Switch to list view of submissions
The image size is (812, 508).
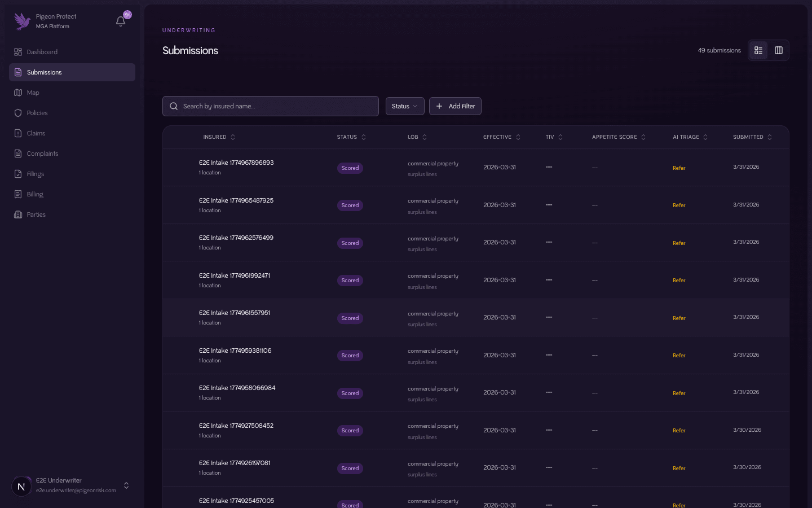[758, 50]
